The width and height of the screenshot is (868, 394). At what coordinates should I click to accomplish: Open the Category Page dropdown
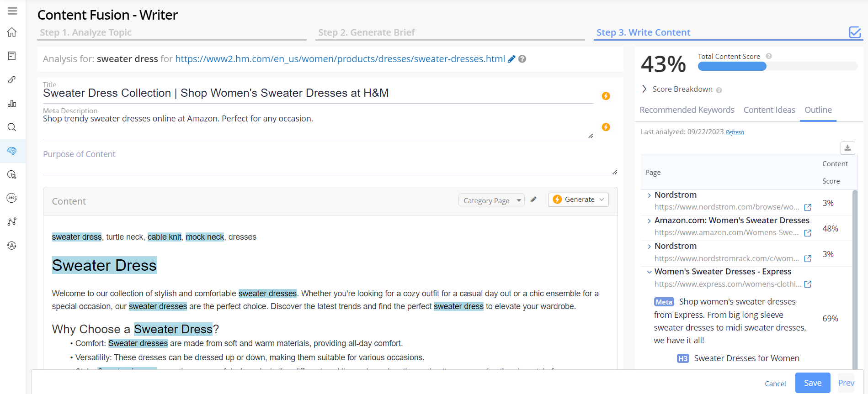click(x=491, y=200)
